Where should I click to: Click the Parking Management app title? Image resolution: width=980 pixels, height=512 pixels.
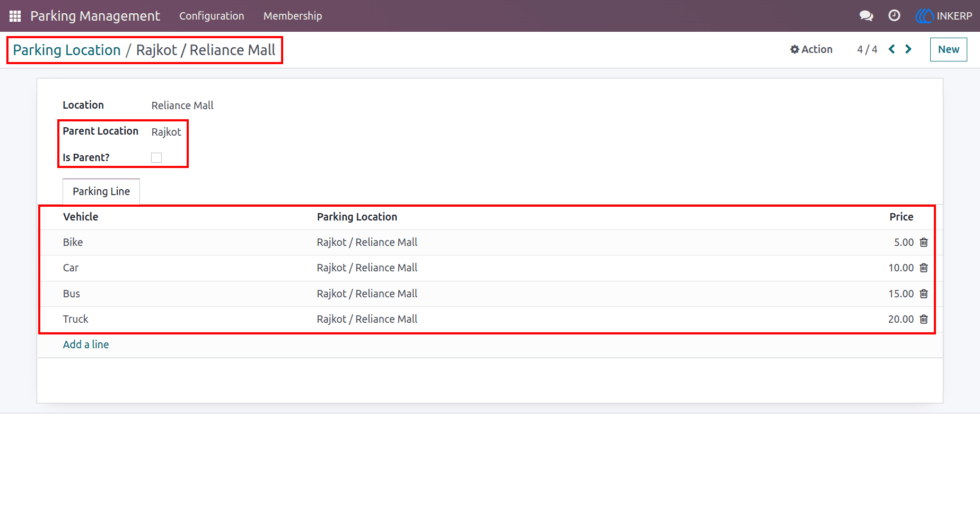tap(95, 16)
